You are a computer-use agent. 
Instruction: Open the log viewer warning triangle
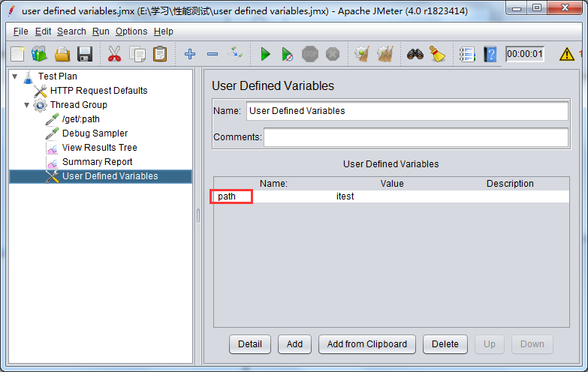[x=567, y=54]
